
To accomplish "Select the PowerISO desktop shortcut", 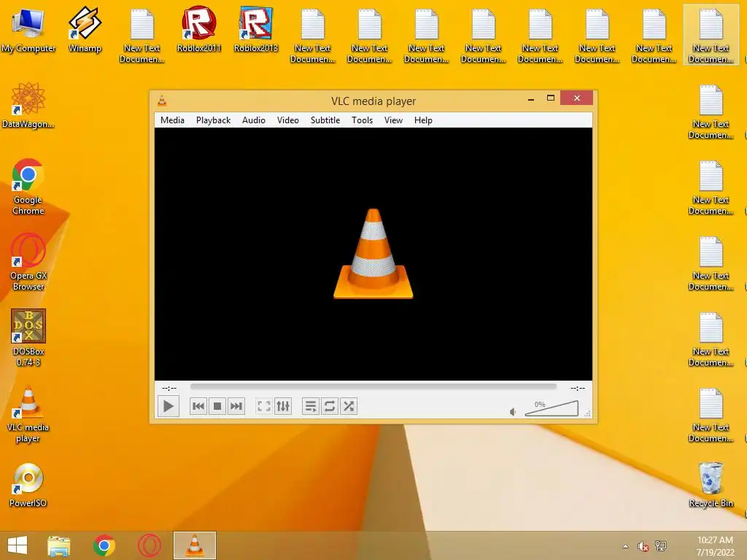I will pos(28,485).
